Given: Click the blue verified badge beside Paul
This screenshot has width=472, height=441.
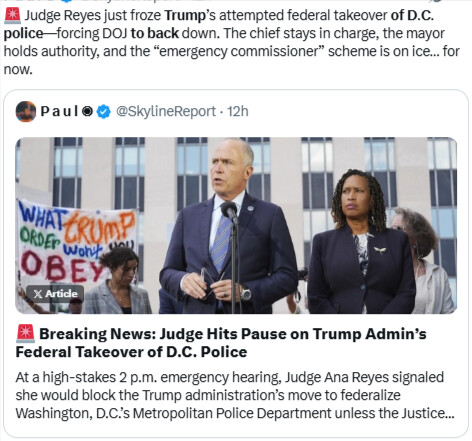Looking at the screenshot, I should [x=104, y=111].
